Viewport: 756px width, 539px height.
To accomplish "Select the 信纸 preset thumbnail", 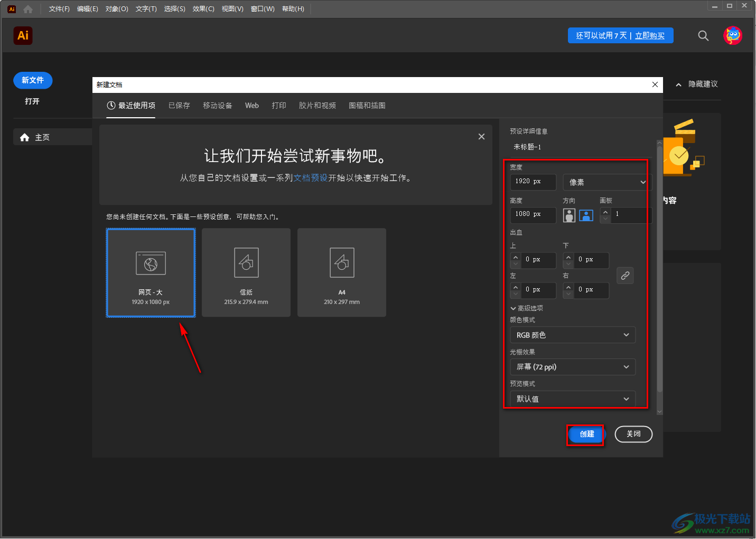I will click(x=246, y=272).
